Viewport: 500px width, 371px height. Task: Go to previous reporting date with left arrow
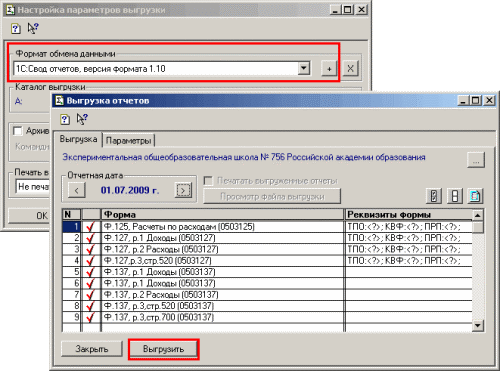(x=77, y=190)
